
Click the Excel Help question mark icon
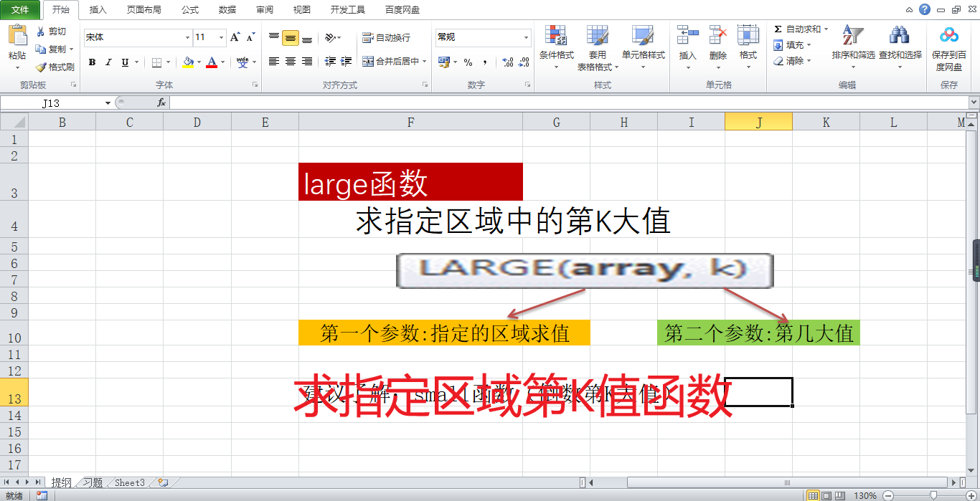point(925,9)
